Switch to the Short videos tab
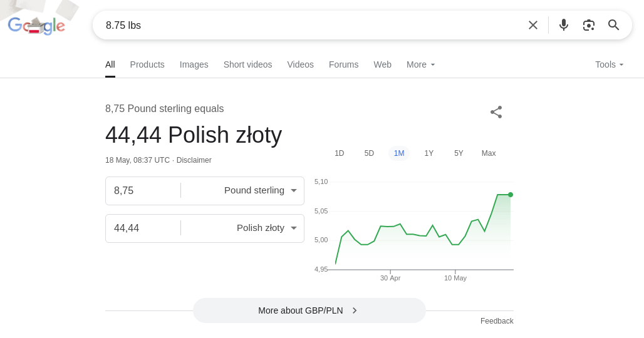644x338 pixels. 247,65
